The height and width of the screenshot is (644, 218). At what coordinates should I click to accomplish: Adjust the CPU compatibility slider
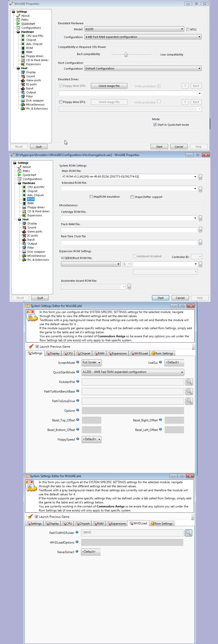[x=126, y=55]
